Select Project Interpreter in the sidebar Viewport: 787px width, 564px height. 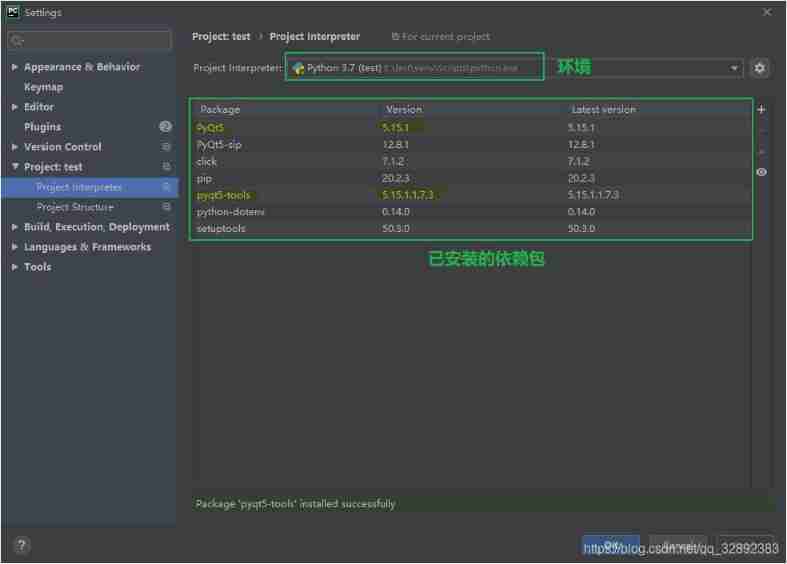coord(89,187)
